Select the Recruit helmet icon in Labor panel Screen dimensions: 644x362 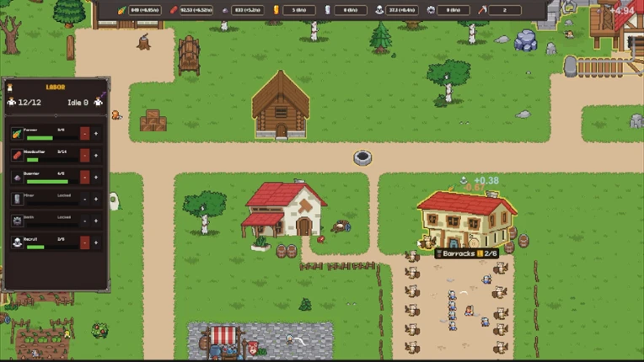tap(17, 242)
